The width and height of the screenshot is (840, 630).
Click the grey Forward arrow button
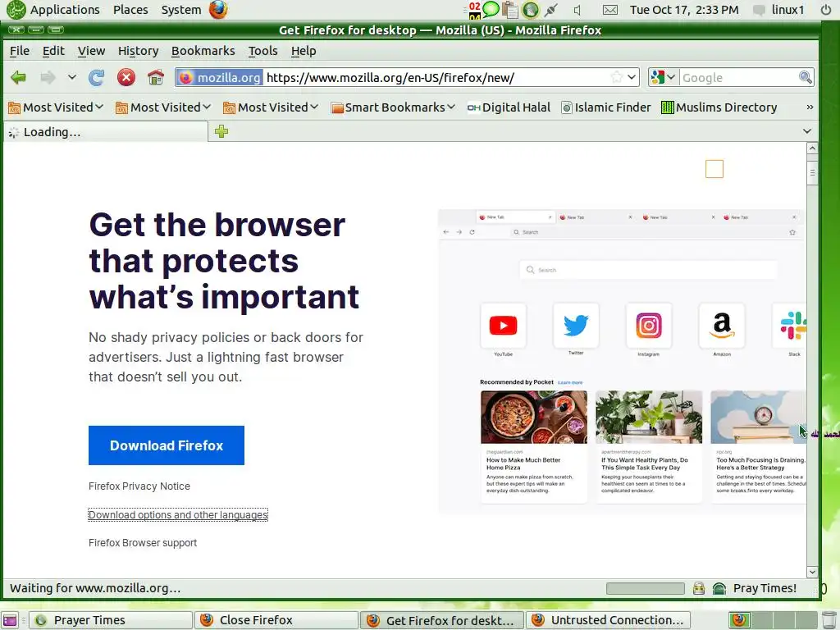(48, 78)
